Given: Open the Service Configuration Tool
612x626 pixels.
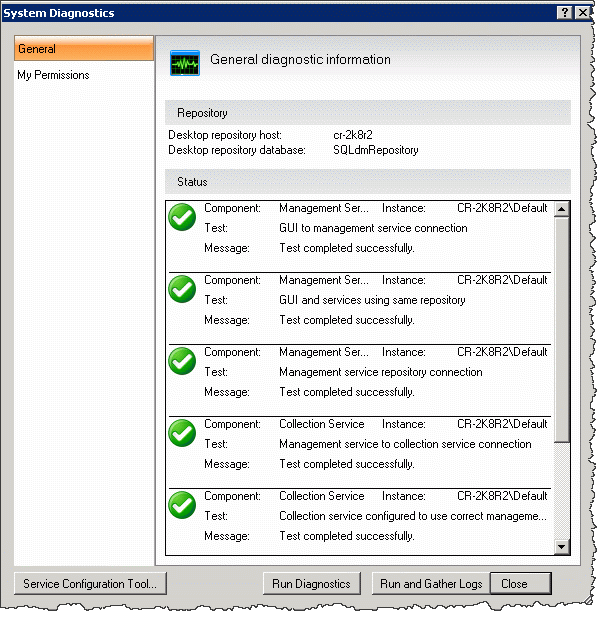Looking at the screenshot, I should [90, 584].
